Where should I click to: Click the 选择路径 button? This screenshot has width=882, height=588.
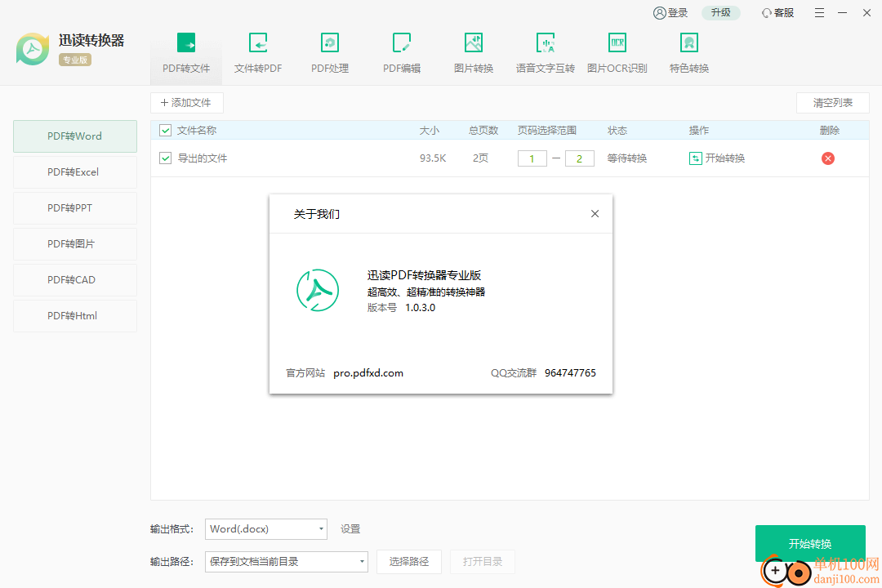pyautogui.click(x=409, y=562)
